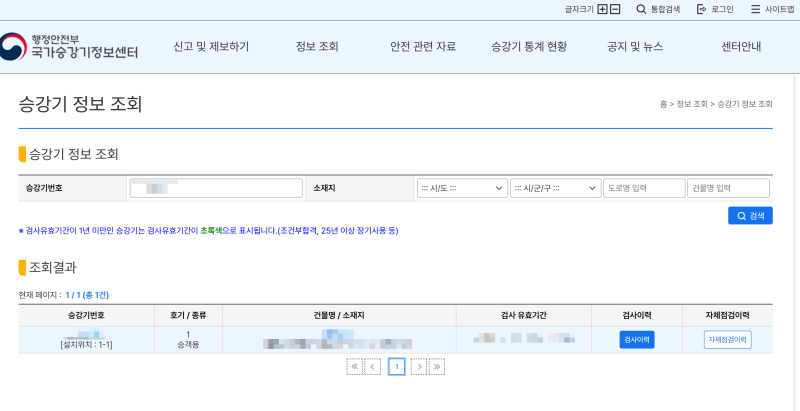
Task: Open the 정보 조회 menu
Action: (x=317, y=47)
